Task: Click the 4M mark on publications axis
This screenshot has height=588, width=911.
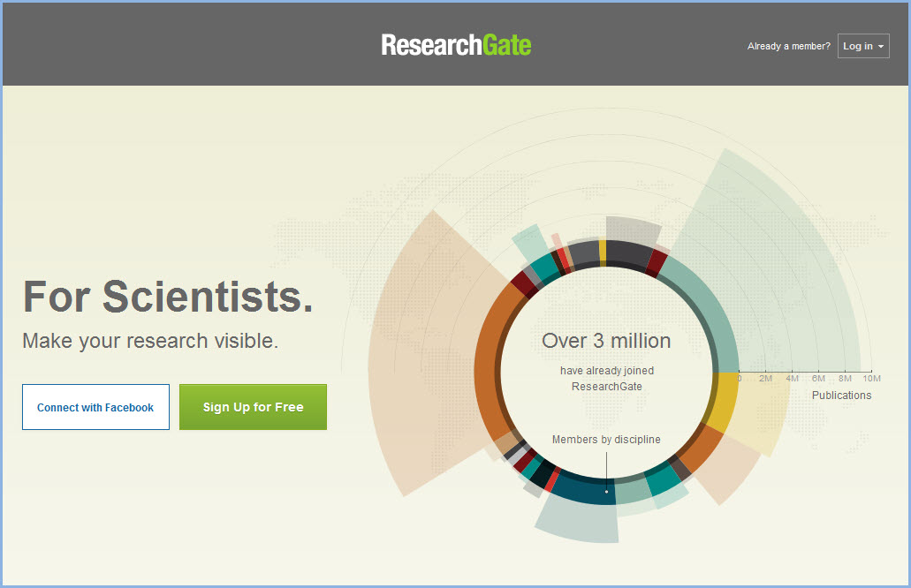Action: tap(793, 379)
